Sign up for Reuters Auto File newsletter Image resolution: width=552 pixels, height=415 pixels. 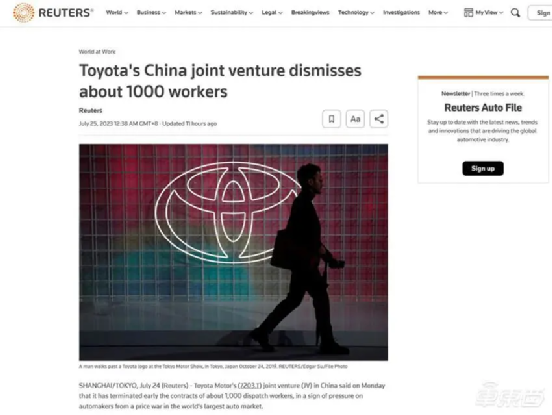tap(483, 169)
